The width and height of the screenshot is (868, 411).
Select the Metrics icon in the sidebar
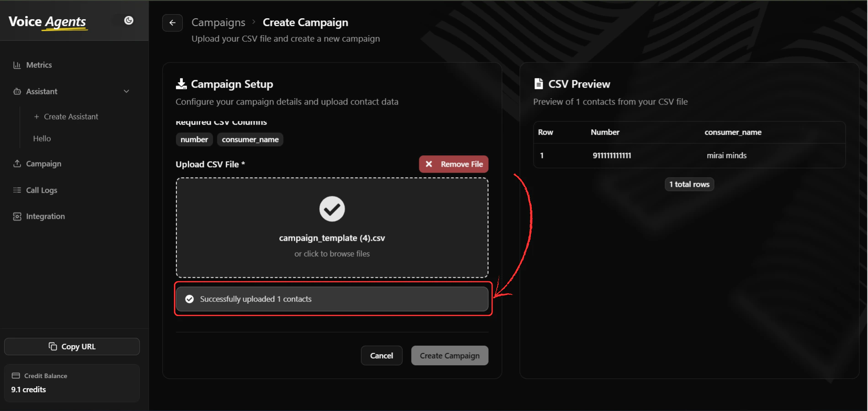click(x=17, y=65)
